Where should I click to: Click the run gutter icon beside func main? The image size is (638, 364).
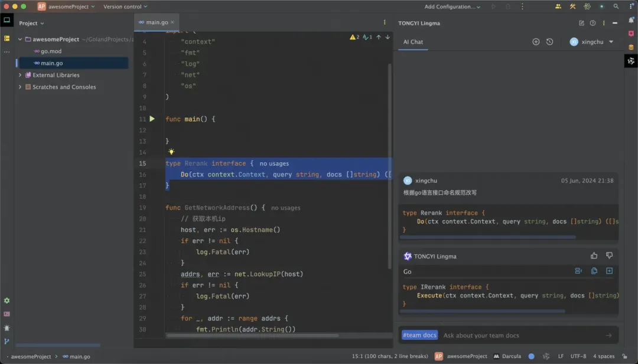click(x=152, y=119)
